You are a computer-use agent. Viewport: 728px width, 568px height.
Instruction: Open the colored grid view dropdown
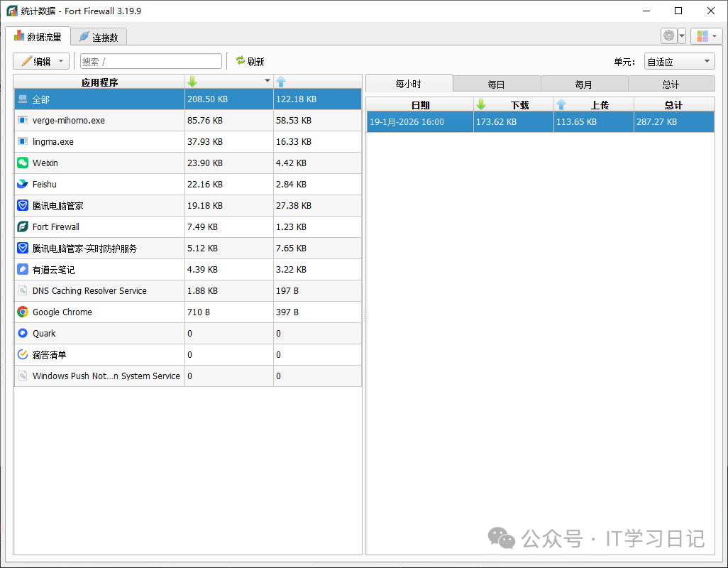coord(707,35)
